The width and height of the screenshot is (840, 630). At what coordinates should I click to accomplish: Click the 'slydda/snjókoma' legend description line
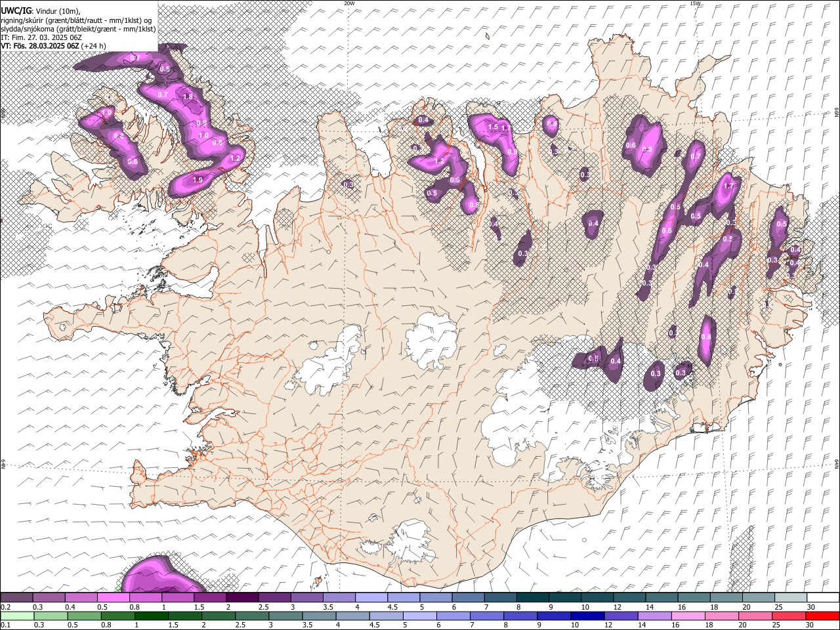(77, 28)
